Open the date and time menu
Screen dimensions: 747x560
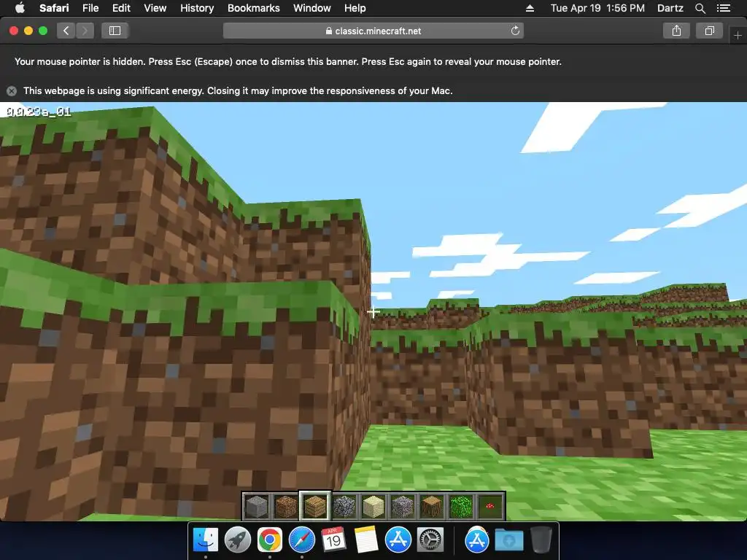click(597, 8)
